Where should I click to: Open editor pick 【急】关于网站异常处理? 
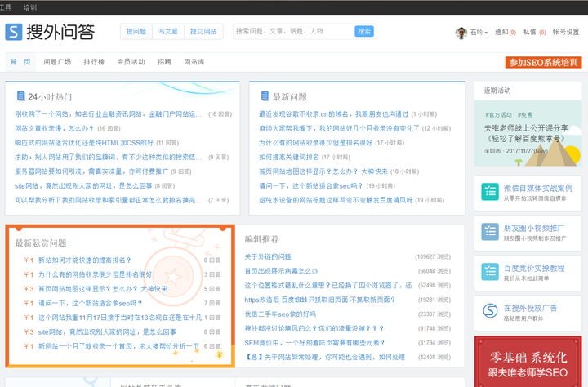[325, 357]
